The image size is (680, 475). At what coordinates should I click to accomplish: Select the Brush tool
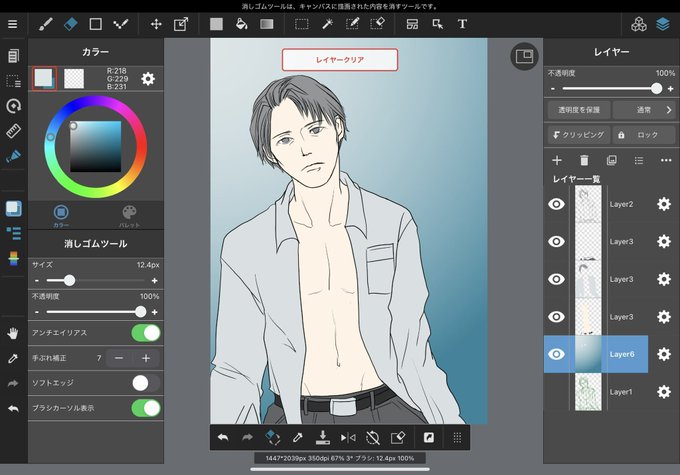coord(46,24)
